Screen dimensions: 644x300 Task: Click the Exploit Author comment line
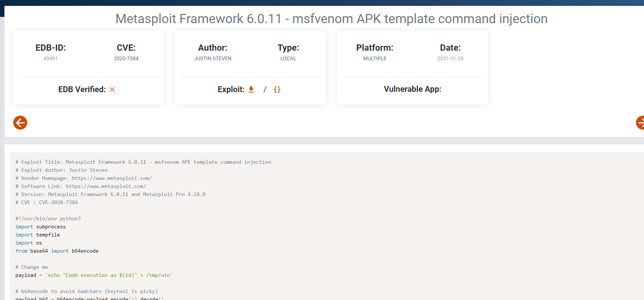click(61, 170)
